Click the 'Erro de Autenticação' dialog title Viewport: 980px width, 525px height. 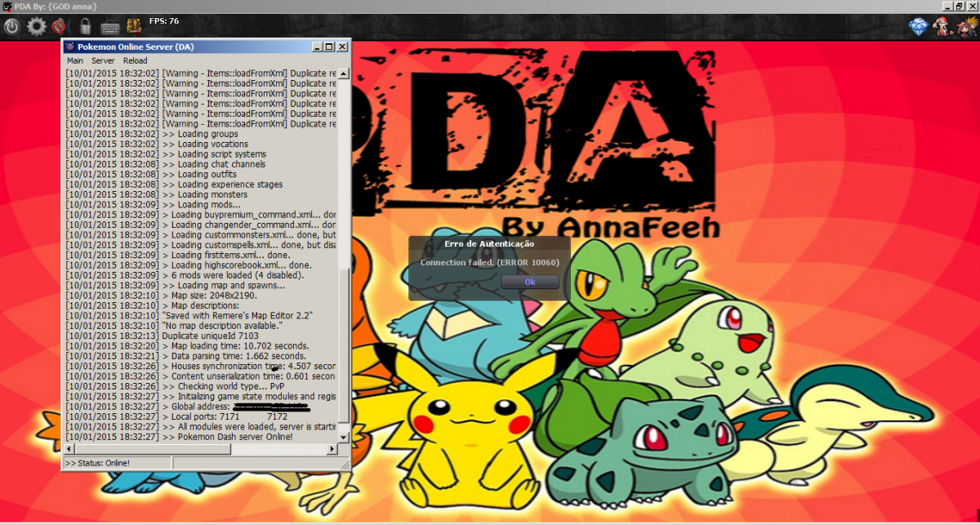(489, 244)
